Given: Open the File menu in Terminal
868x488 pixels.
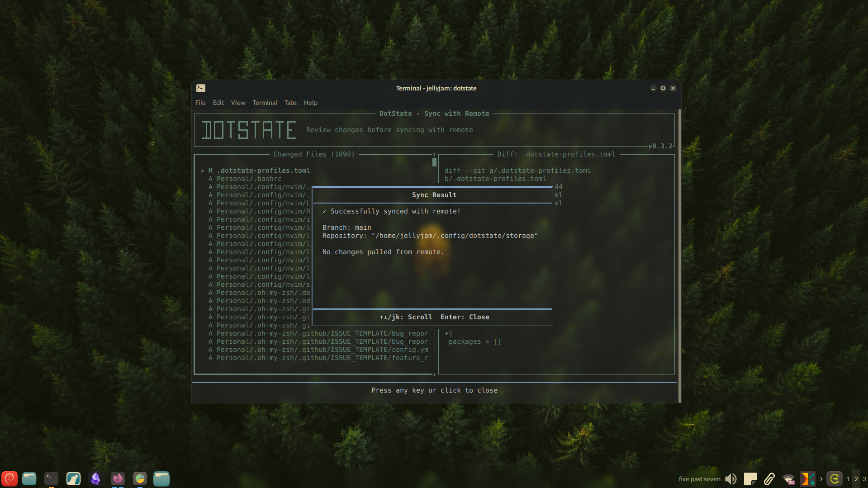Looking at the screenshot, I should 200,103.
